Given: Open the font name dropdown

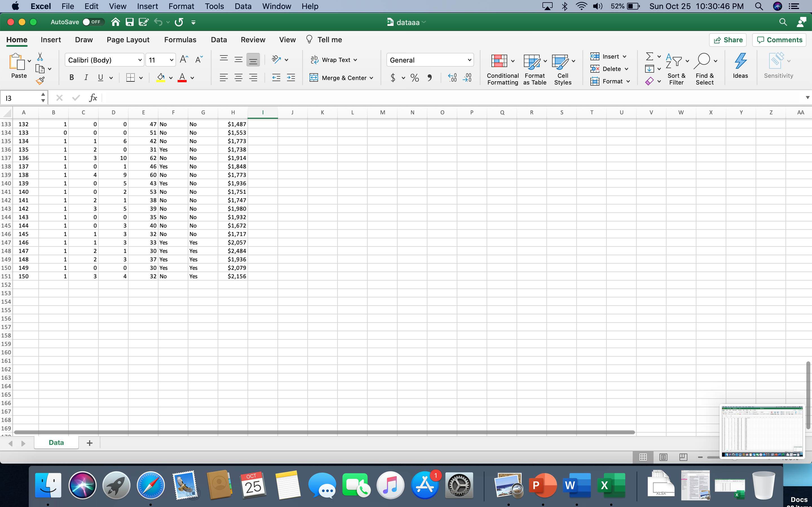Looking at the screenshot, I should pos(140,60).
